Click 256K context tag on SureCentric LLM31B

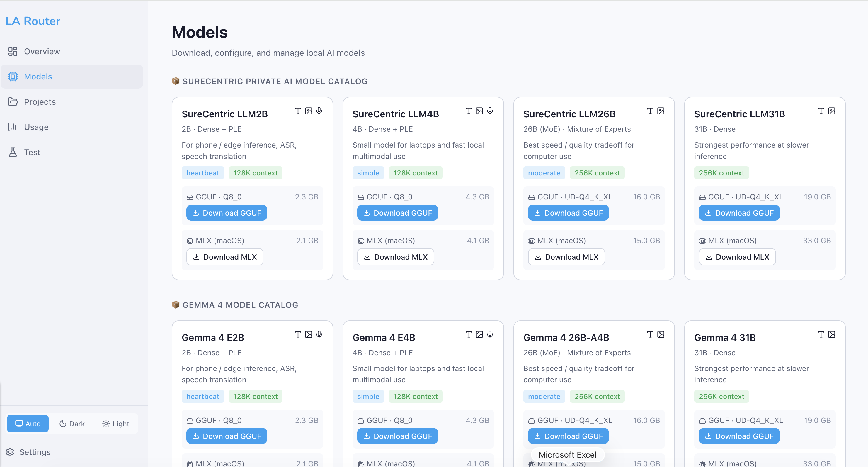click(x=721, y=173)
